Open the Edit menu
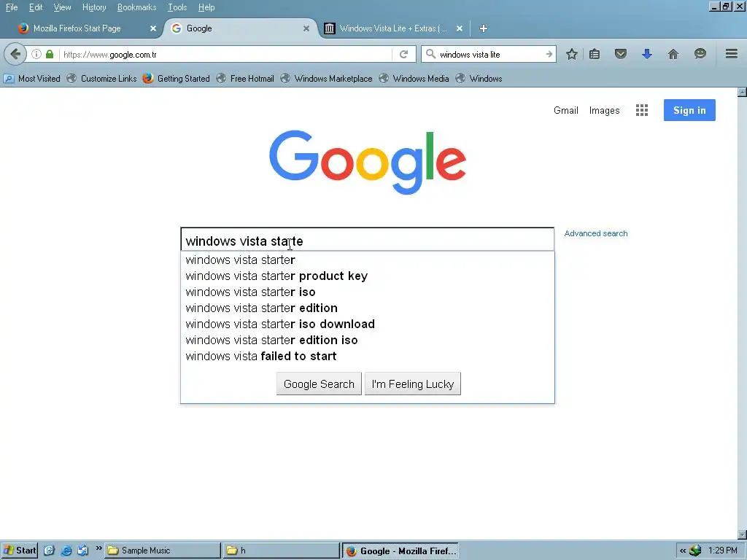This screenshot has width=747, height=560. click(36, 7)
